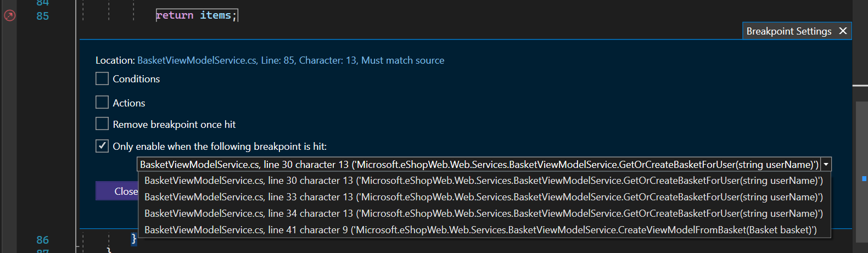The height and width of the screenshot is (253, 868).
Task: Click the selected breakpoint combo box field
Action: 479,164
